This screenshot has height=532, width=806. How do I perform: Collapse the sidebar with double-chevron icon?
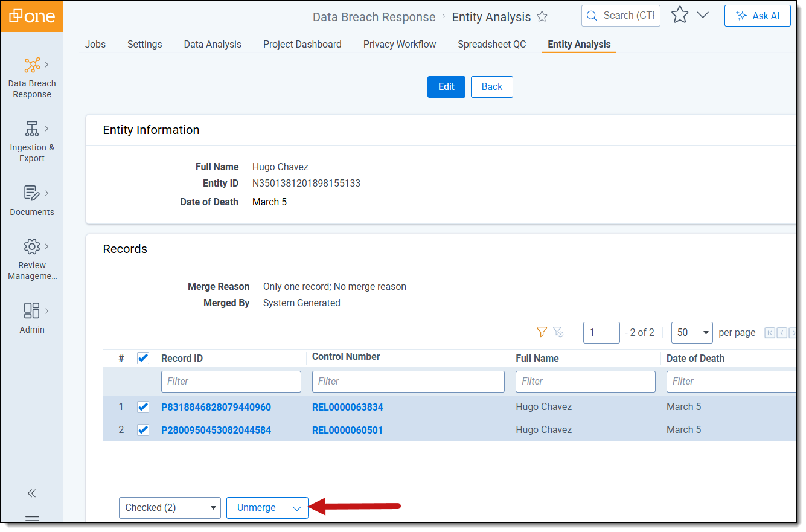pyautogui.click(x=32, y=493)
